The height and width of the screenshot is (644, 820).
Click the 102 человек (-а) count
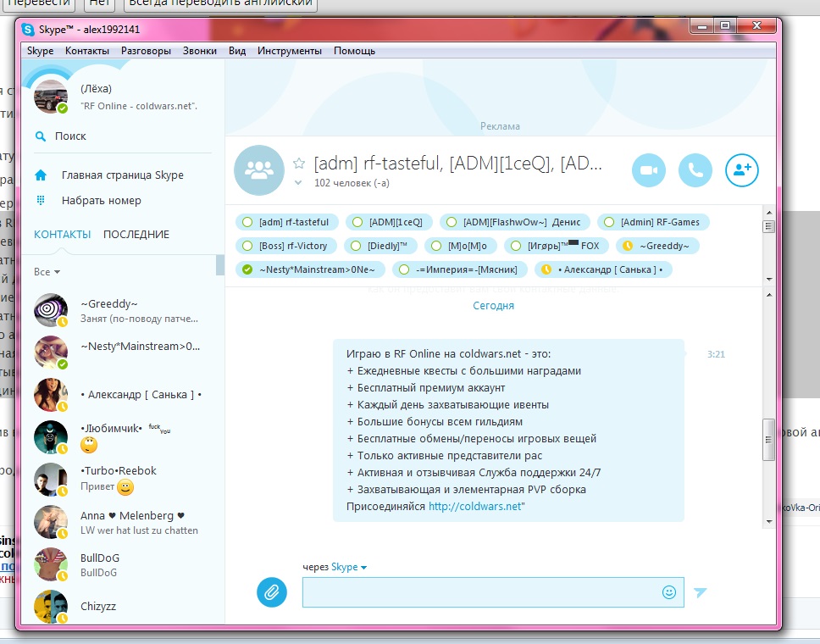point(352,183)
